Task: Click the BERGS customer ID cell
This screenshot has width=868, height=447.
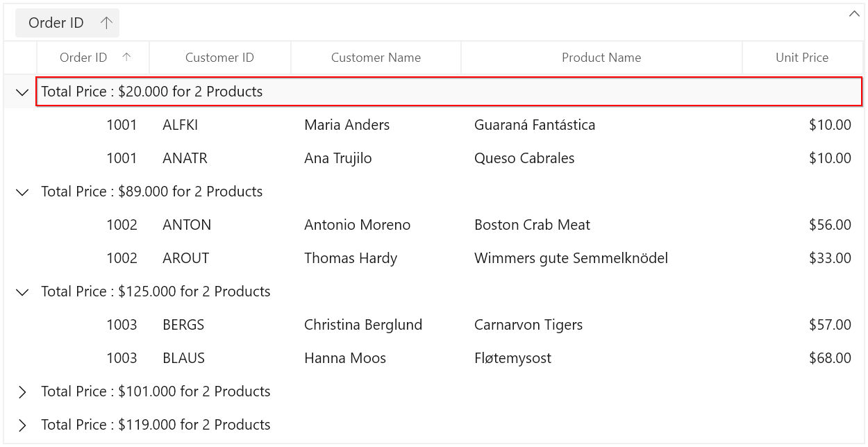Action: pos(221,325)
